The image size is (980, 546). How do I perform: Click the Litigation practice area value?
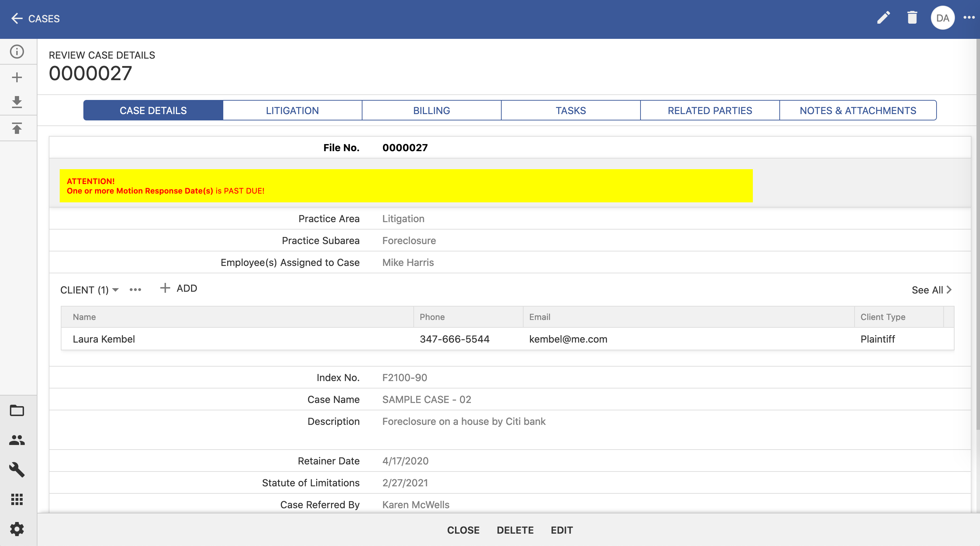[403, 219]
